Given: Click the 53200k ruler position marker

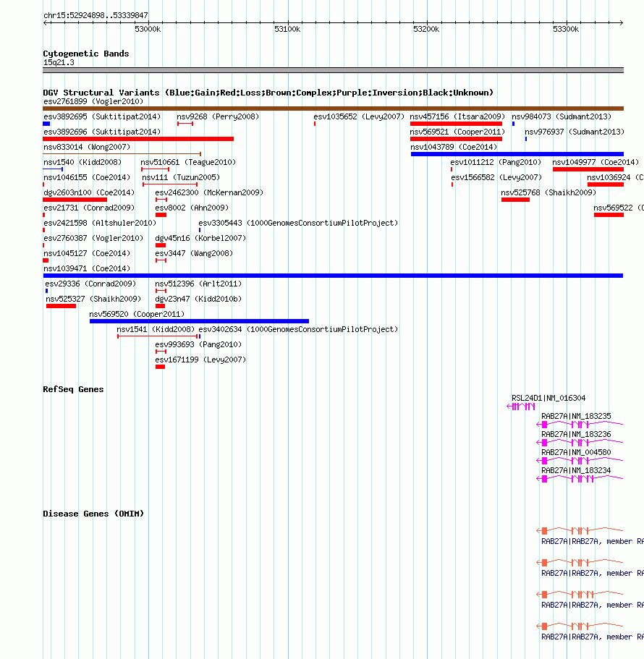Looking at the screenshot, I should click(x=426, y=29).
